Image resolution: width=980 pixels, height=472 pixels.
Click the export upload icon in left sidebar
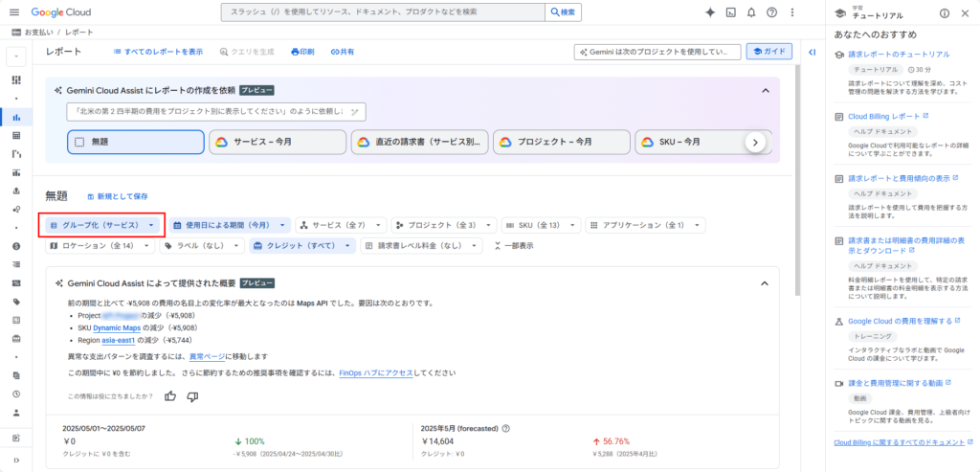[x=16, y=191]
